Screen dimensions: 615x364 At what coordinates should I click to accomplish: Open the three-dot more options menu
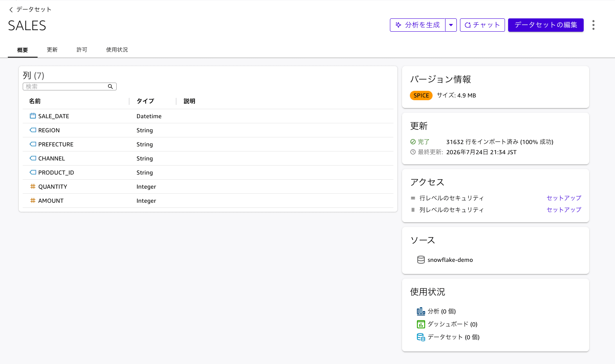(593, 25)
